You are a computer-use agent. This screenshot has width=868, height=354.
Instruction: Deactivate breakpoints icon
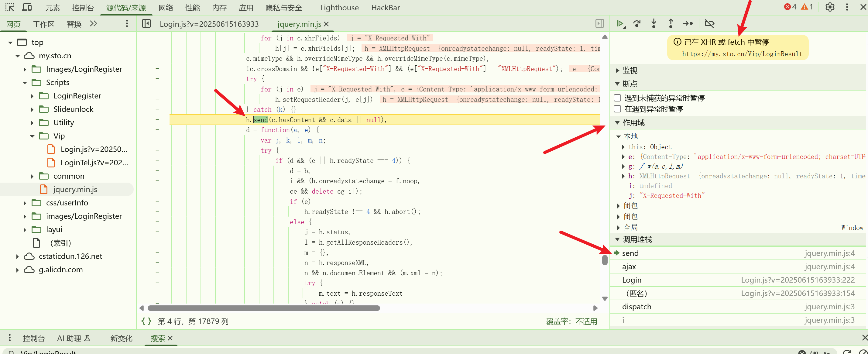[709, 24]
